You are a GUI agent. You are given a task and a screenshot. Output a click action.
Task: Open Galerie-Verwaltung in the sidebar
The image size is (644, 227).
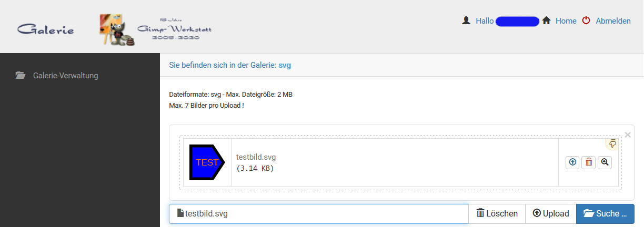click(x=65, y=76)
